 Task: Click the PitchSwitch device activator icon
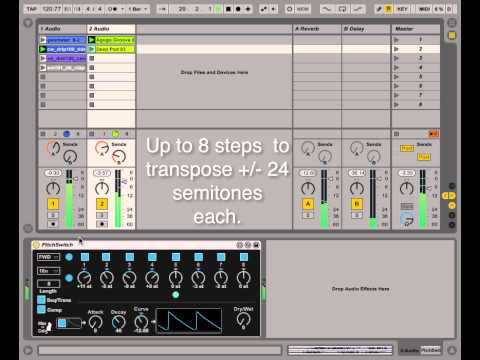(36, 245)
